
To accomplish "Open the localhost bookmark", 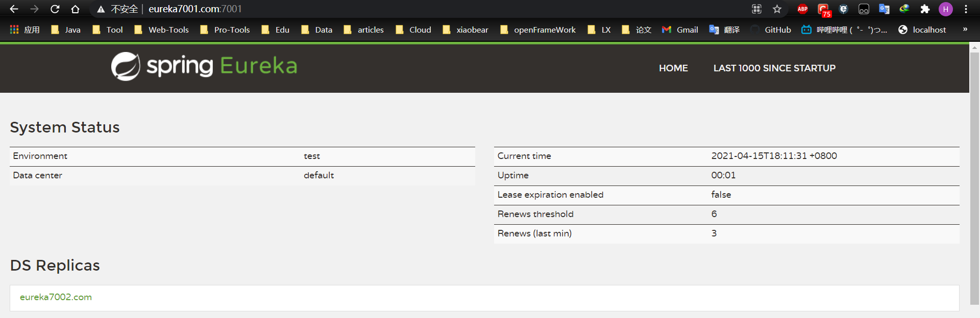I will [x=922, y=30].
